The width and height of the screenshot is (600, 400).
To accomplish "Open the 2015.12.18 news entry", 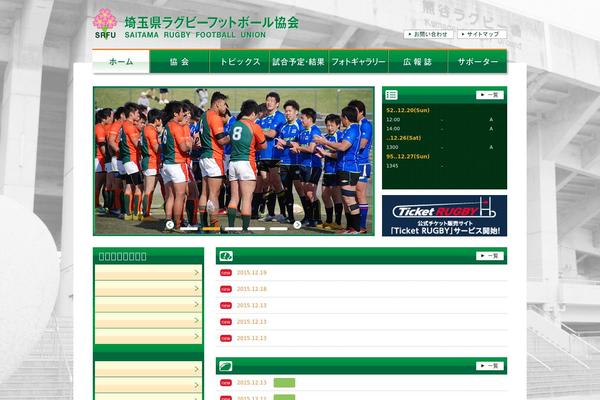I will [251, 289].
